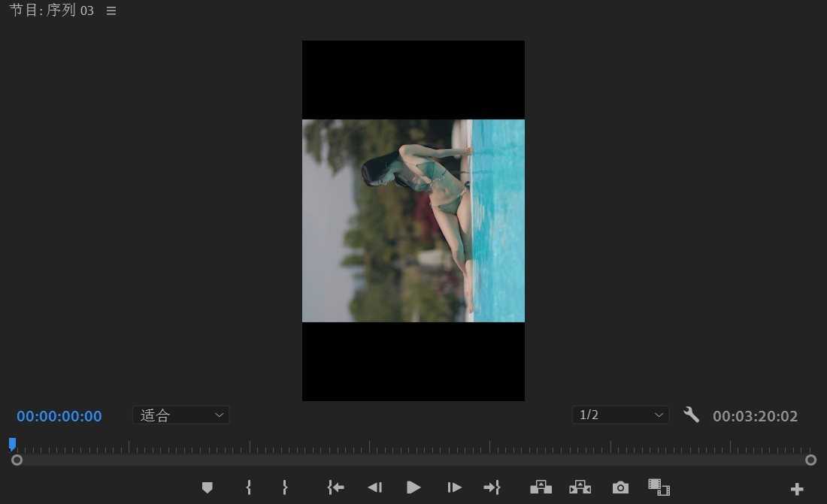Click the current timecode 00:00:00:00
827x504 pixels.
[59, 416]
